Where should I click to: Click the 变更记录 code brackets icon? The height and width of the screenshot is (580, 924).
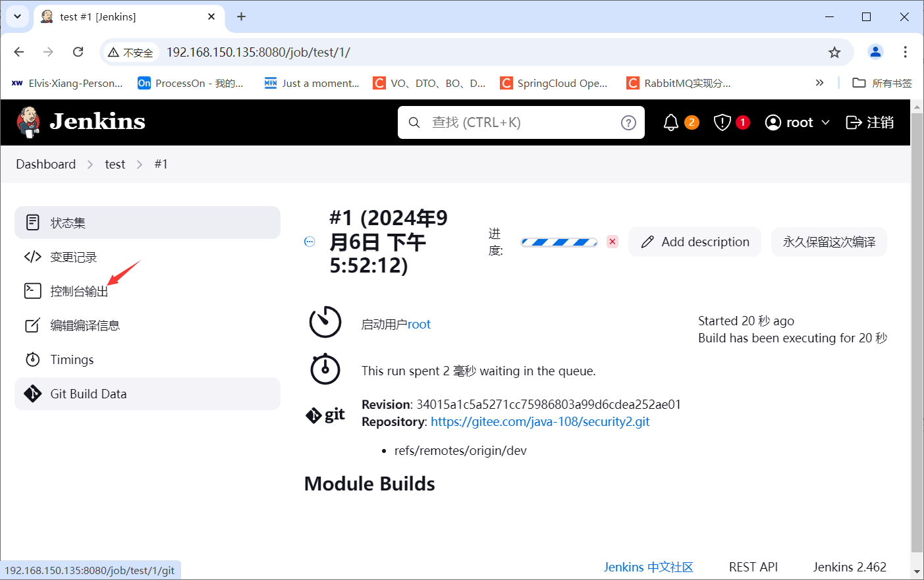(33, 257)
